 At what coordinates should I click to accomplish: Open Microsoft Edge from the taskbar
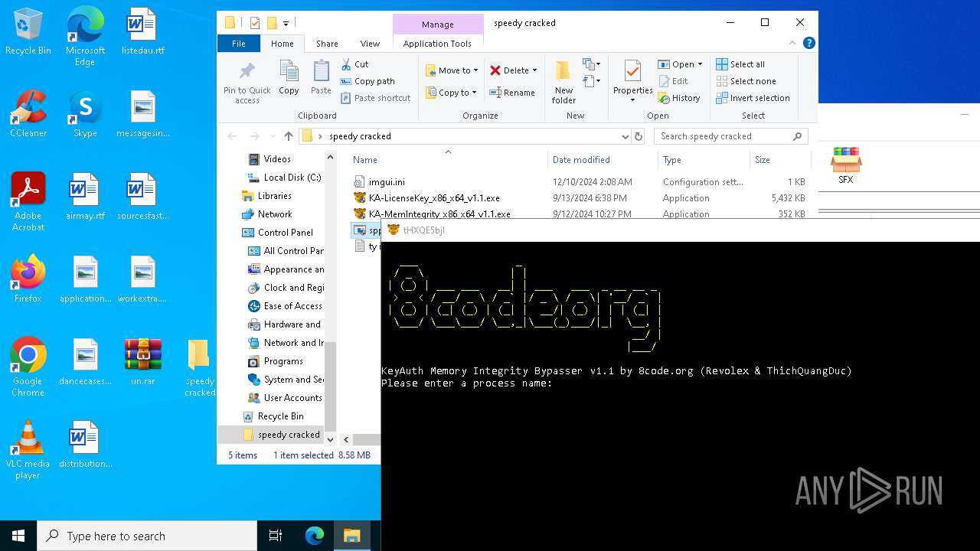click(x=315, y=536)
